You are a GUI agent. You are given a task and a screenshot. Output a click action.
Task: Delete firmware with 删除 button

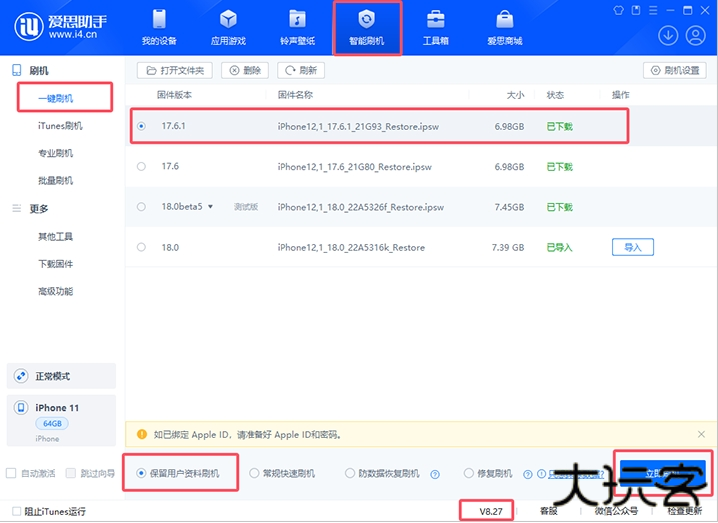[x=245, y=71]
